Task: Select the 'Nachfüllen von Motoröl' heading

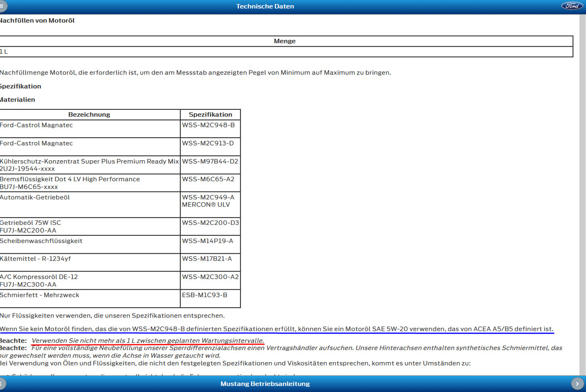Action: tap(37, 21)
